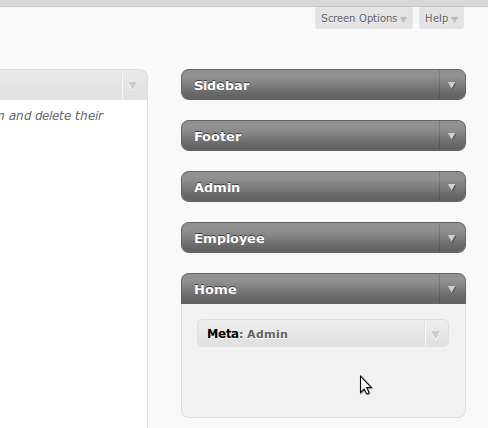Expand Footer using its arrow icon
Screen dimensions: 488x428
pyautogui.click(x=452, y=136)
